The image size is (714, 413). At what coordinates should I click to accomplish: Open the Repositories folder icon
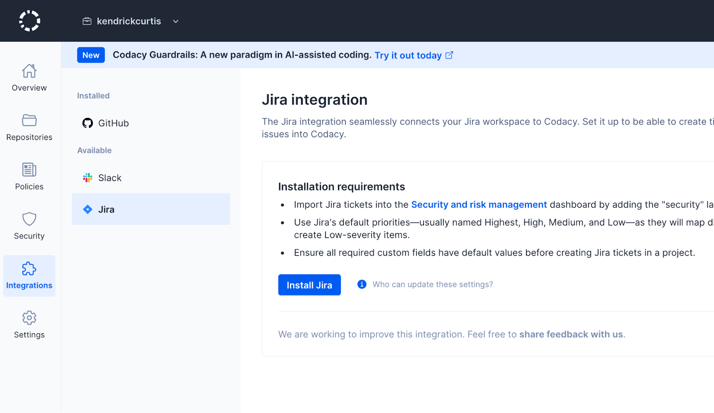(29, 120)
